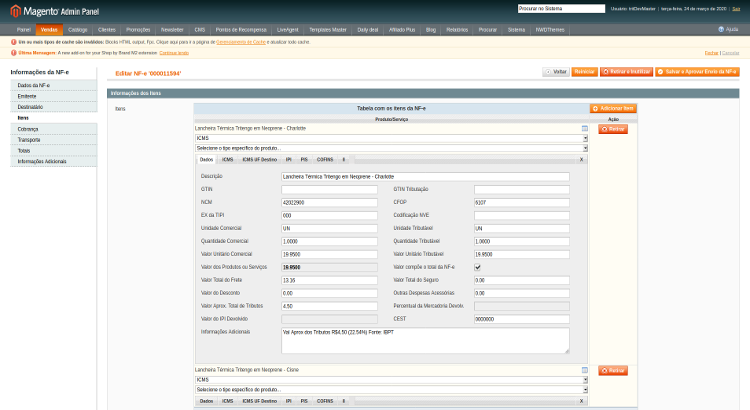Viewport: 750px width, 410px height.
Task: Open Totais sidebar section
Action: pyautogui.click(x=54, y=151)
